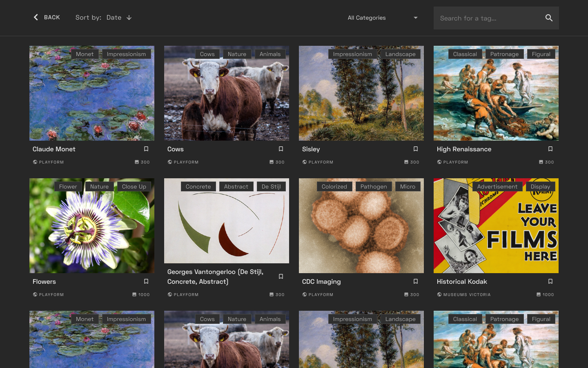Viewport: 588px width, 368px height.
Task: Select the De Stijl tag
Action: point(271,186)
